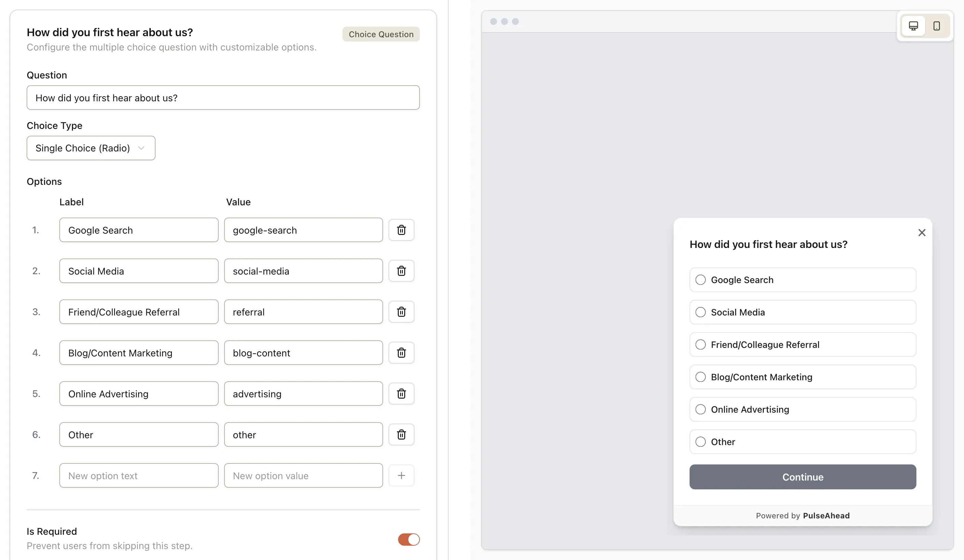Click the Question text input field
Screen dimensions: 964x560
pyautogui.click(x=223, y=98)
